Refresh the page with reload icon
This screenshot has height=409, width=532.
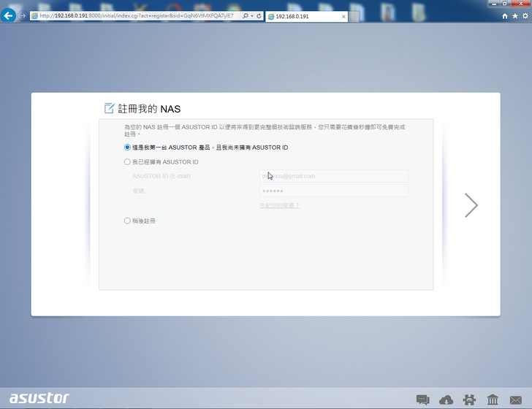[x=259, y=15]
